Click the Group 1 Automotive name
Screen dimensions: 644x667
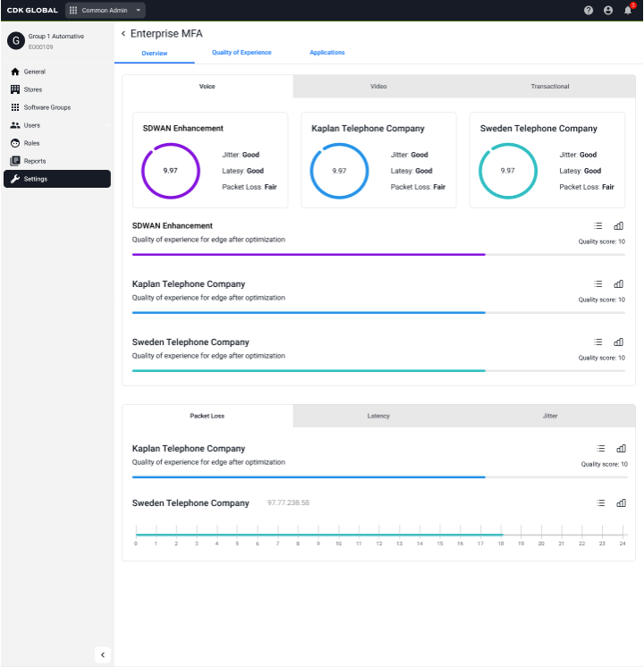point(56,36)
